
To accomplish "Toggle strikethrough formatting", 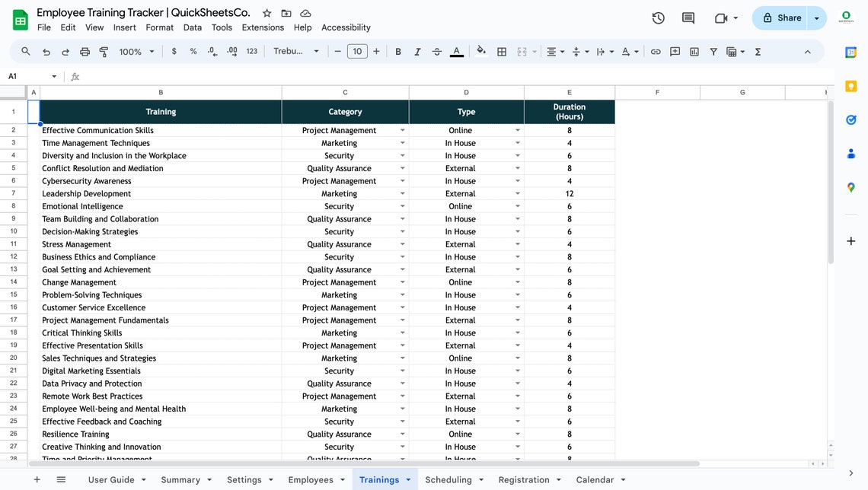I will click(436, 52).
